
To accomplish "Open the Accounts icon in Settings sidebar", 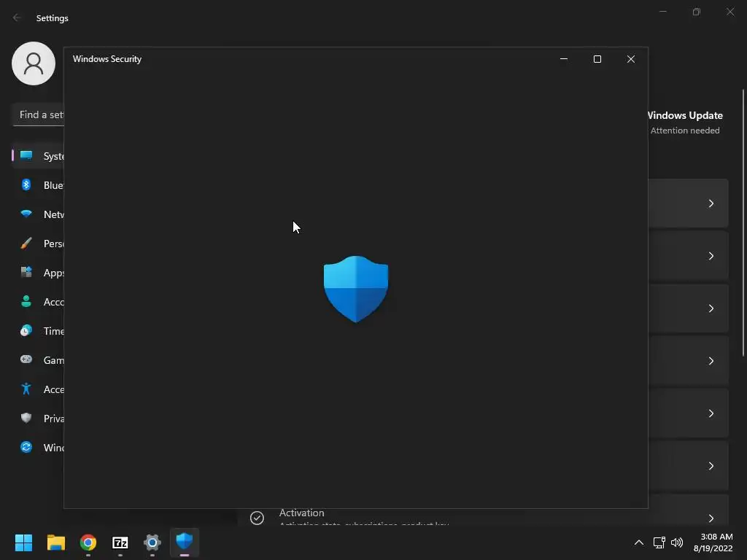I will (x=26, y=301).
